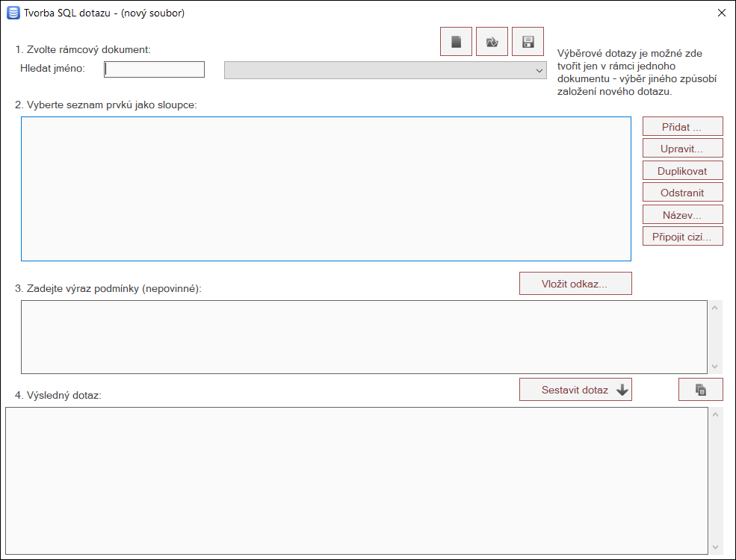Click inside the condition expression text area
This screenshot has height=560, width=736.
(359, 336)
